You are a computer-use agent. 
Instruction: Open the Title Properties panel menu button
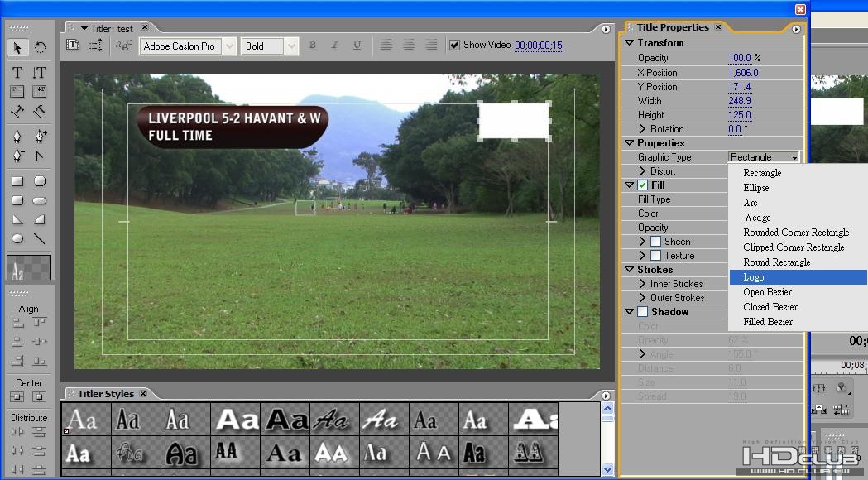coord(796,29)
